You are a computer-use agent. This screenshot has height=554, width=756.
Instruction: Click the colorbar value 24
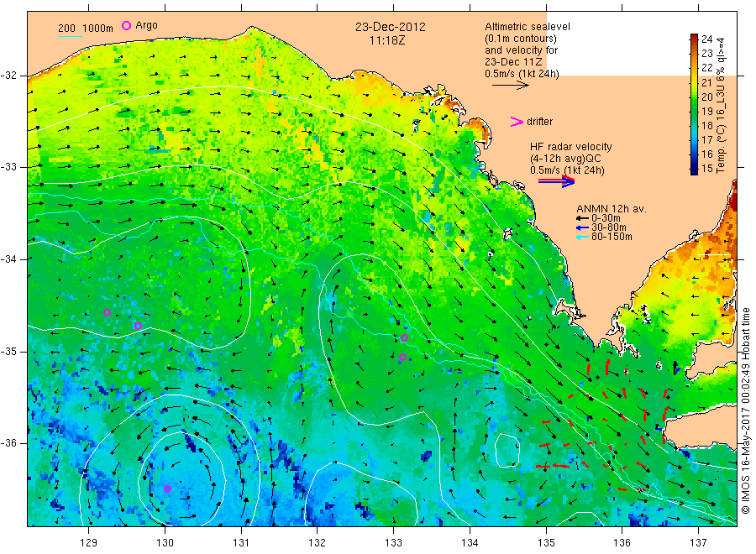(x=706, y=39)
